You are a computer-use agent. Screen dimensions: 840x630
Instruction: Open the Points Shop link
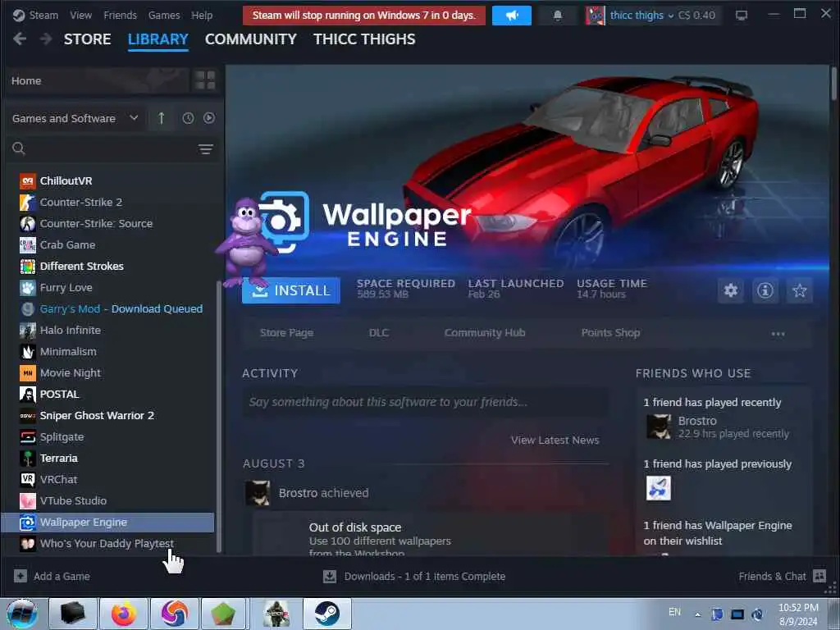click(x=610, y=333)
